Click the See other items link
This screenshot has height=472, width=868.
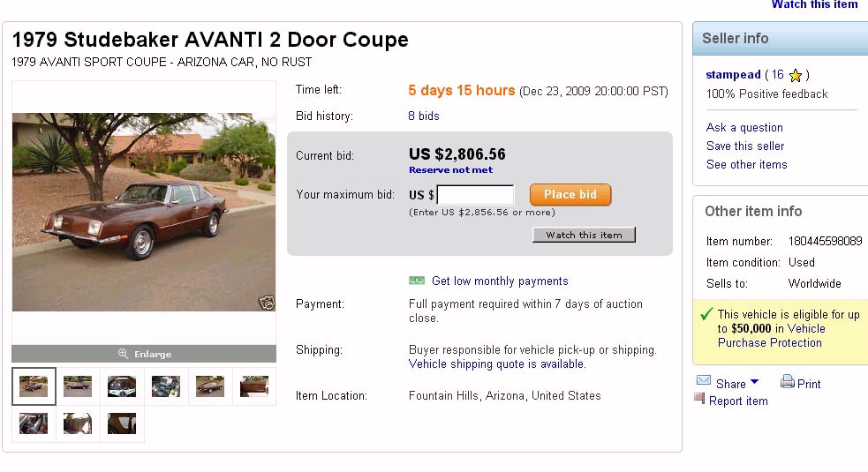coord(746,164)
